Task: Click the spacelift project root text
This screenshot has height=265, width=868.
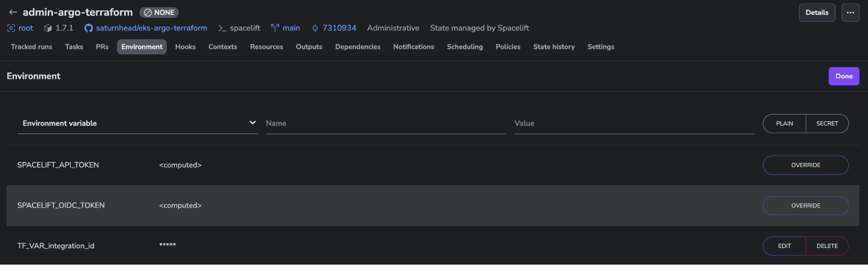Action: [245, 28]
